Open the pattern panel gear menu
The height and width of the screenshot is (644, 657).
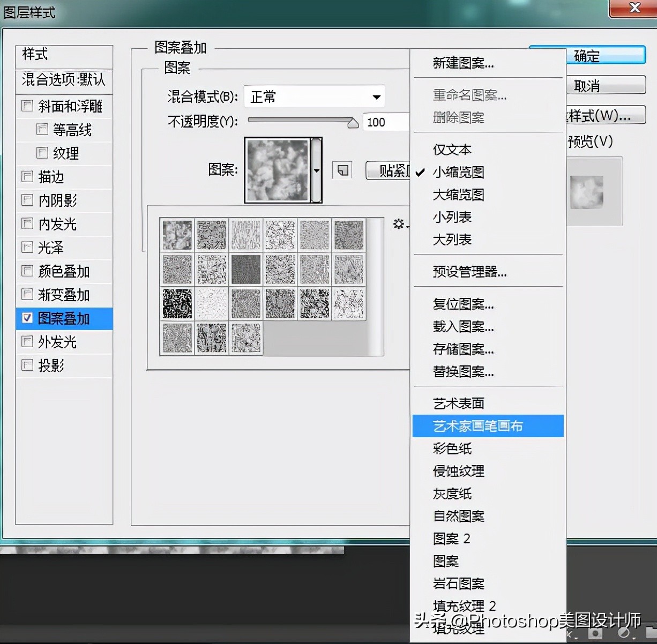(399, 224)
